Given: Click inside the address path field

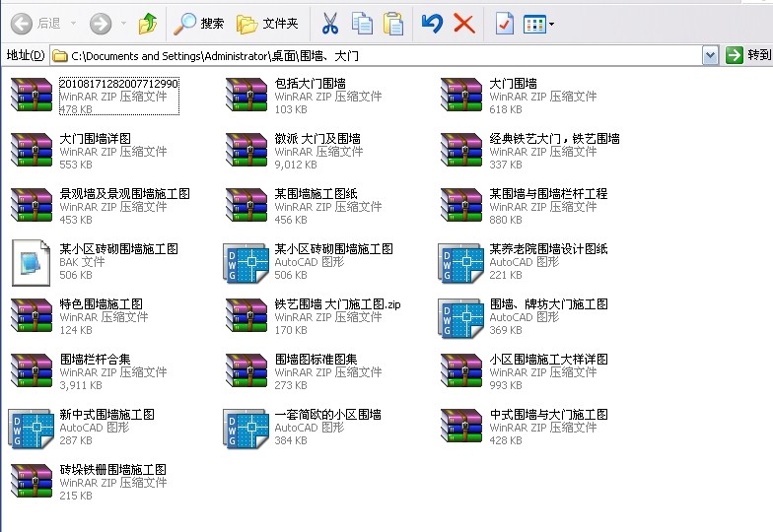Looking at the screenshot, I should pyautogui.click(x=375, y=55).
